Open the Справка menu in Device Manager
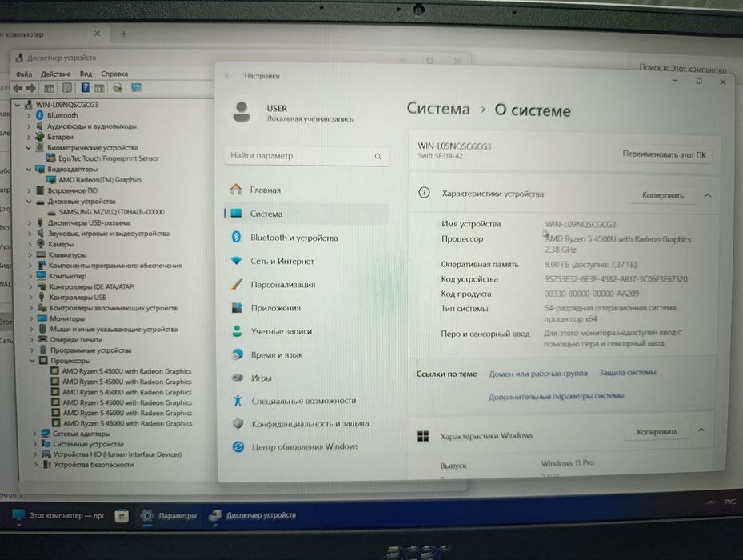 [x=114, y=74]
